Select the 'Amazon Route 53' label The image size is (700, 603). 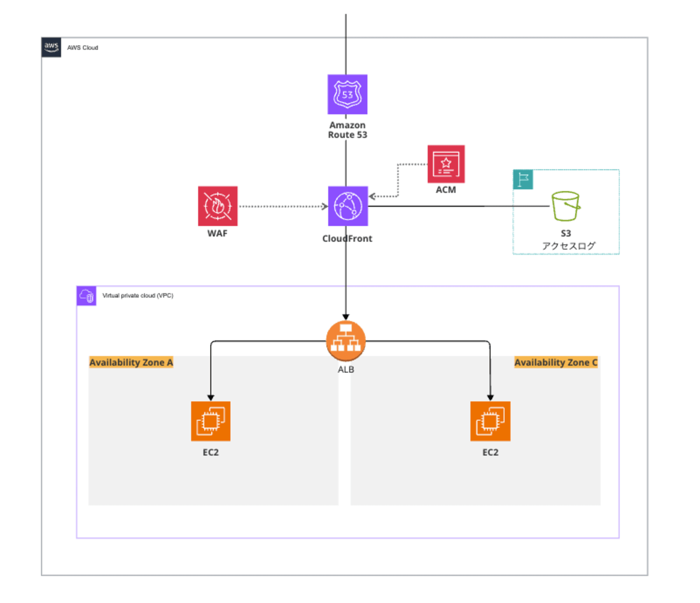(x=348, y=130)
